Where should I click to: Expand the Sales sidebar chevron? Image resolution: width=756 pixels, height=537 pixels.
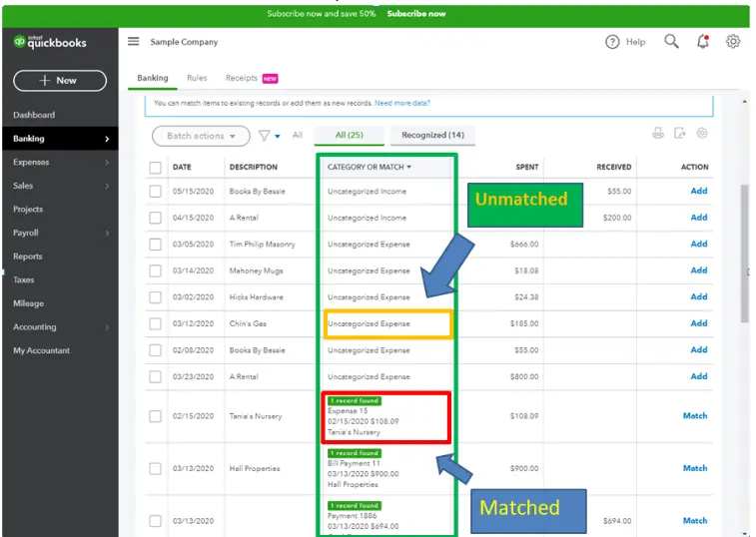[x=107, y=186]
